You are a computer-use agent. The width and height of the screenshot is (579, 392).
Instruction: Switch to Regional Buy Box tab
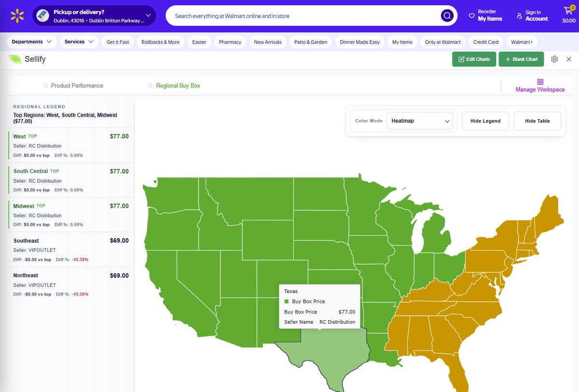(178, 85)
